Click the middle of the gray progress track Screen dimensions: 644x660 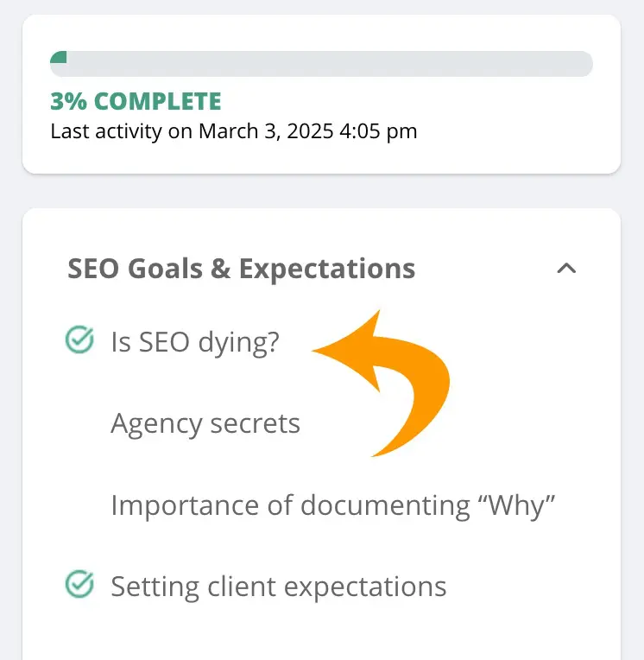321,64
